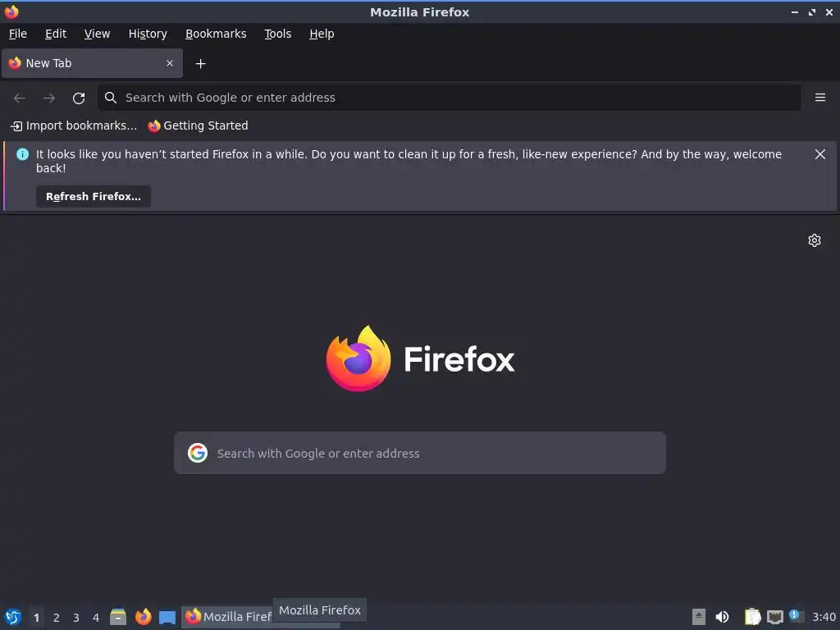Open a new tab with plus button

(x=200, y=64)
